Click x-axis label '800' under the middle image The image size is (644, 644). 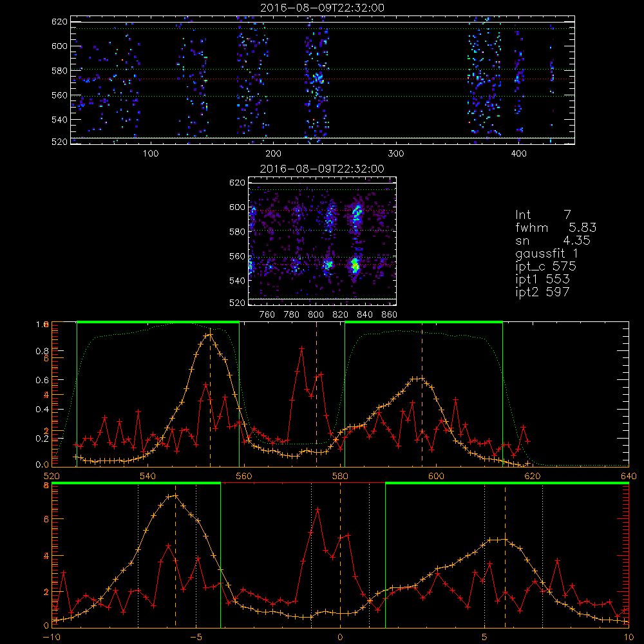[316, 315]
